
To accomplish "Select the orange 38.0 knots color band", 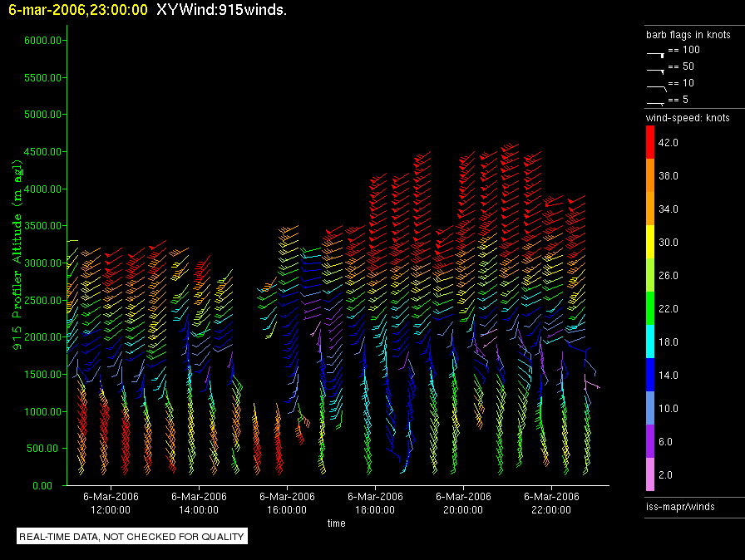I will pos(650,176).
